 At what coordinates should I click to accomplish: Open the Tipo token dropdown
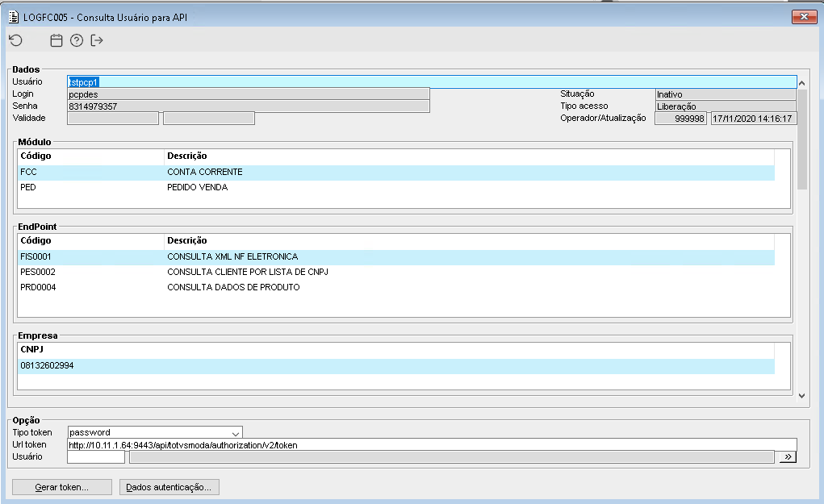tap(236, 433)
